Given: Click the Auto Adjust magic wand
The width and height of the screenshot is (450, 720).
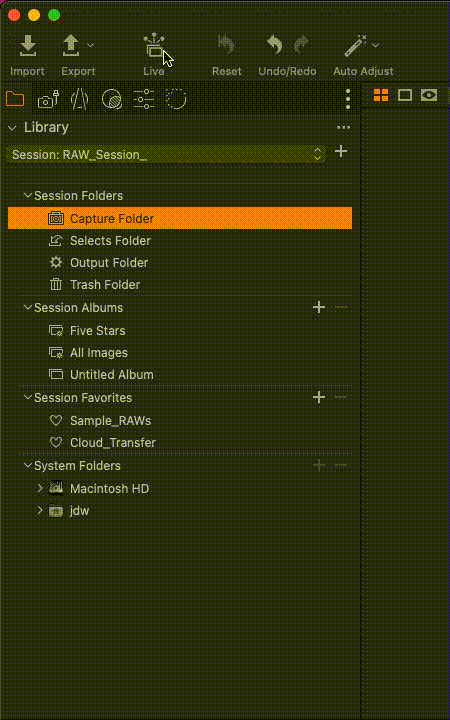Looking at the screenshot, I should [x=355, y=46].
